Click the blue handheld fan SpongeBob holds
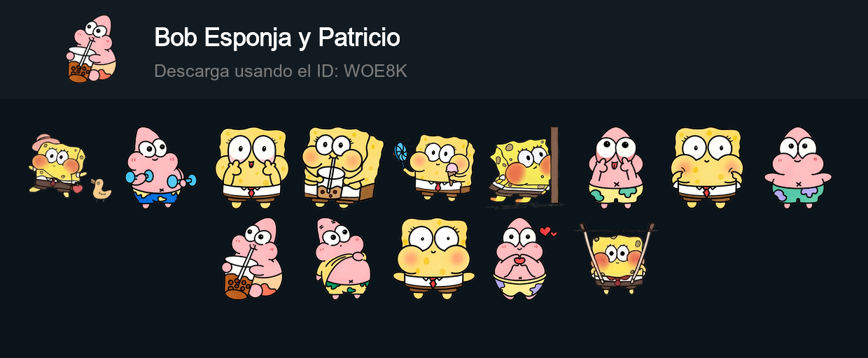 [402, 153]
